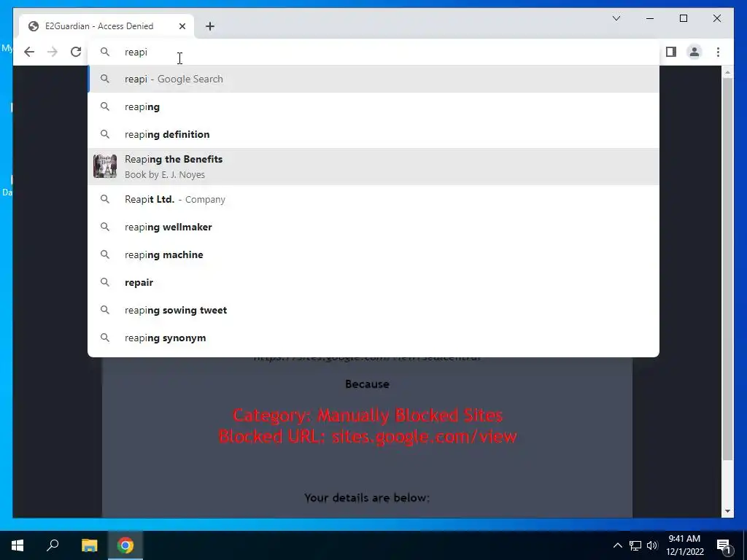Viewport: 747px width, 560px height.
Task: Open File Explorer from the taskbar
Action: click(x=89, y=545)
